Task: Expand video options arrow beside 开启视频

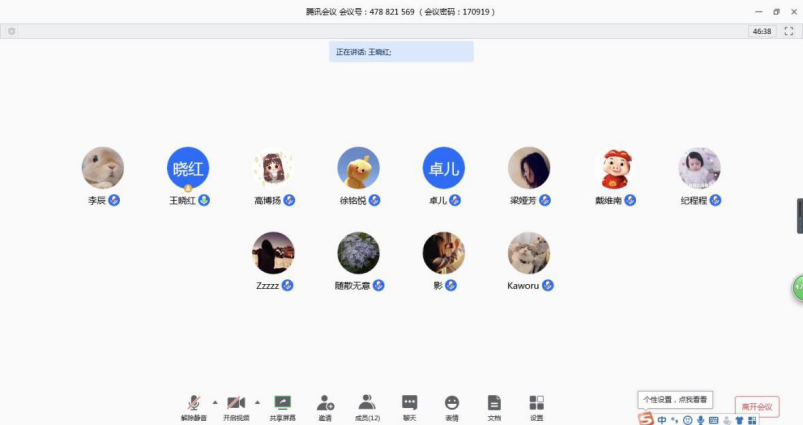Action: [x=257, y=401]
